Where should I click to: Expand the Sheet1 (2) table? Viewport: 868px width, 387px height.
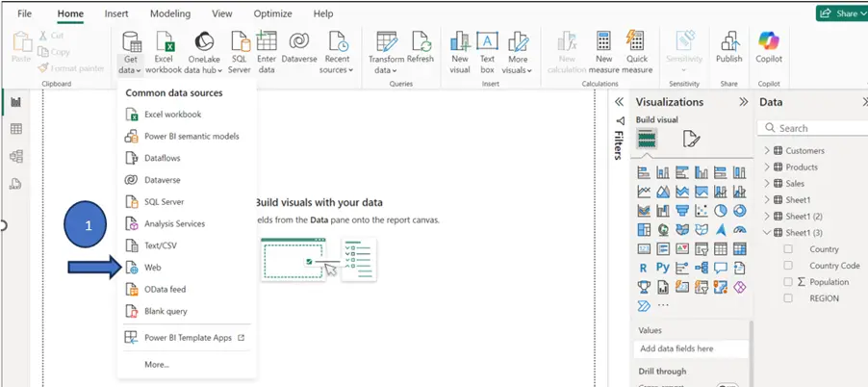(767, 216)
